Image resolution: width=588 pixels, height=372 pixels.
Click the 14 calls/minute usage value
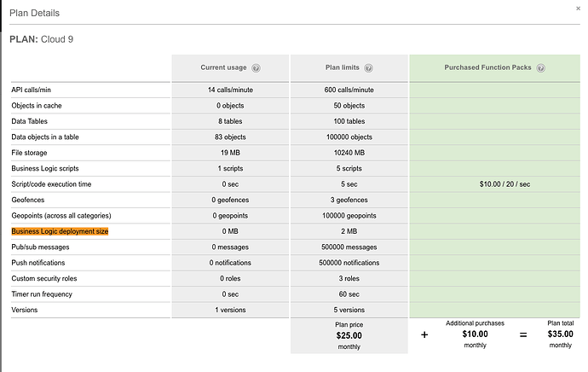(x=230, y=90)
